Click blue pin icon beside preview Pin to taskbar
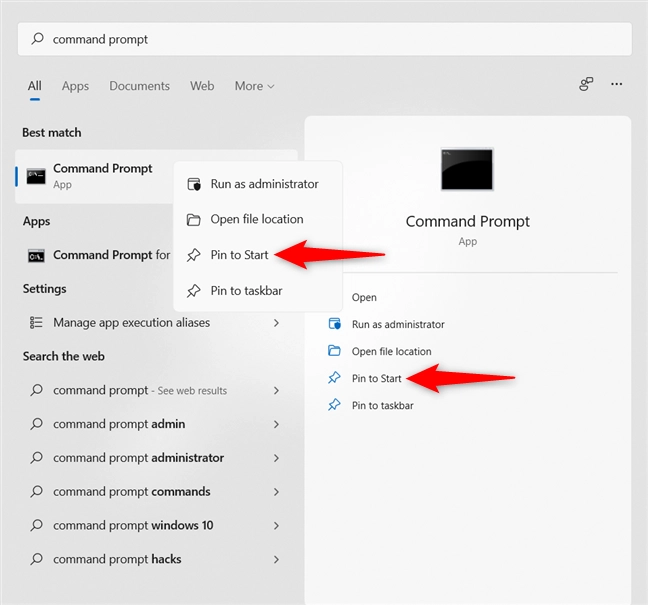Screen dimensions: 648x605 pos(334,405)
